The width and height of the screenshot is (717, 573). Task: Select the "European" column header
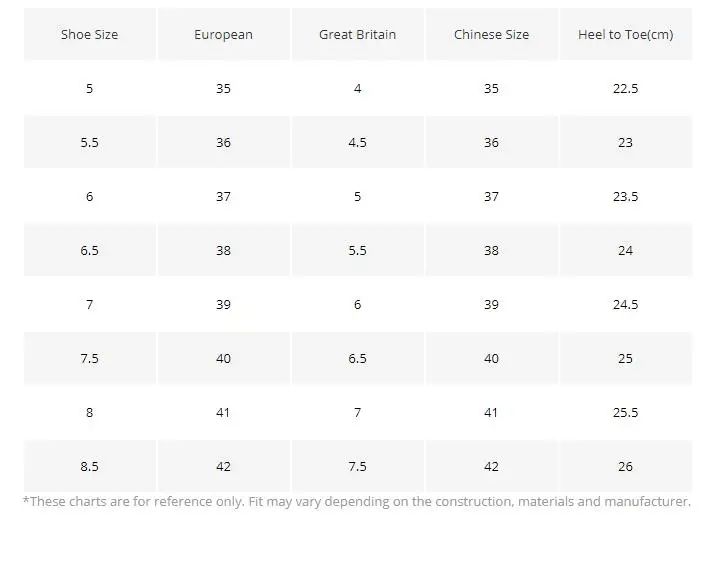click(223, 35)
